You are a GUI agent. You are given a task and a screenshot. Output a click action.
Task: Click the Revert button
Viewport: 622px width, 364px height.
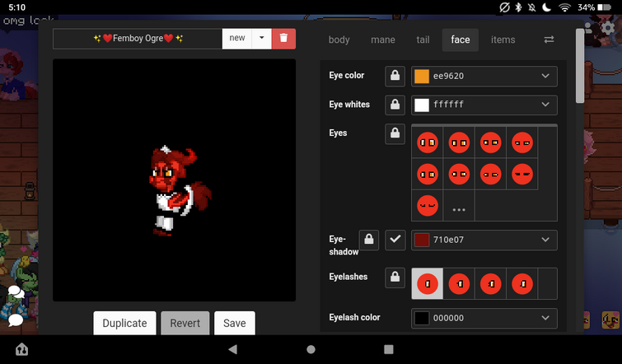click(185, 323)
